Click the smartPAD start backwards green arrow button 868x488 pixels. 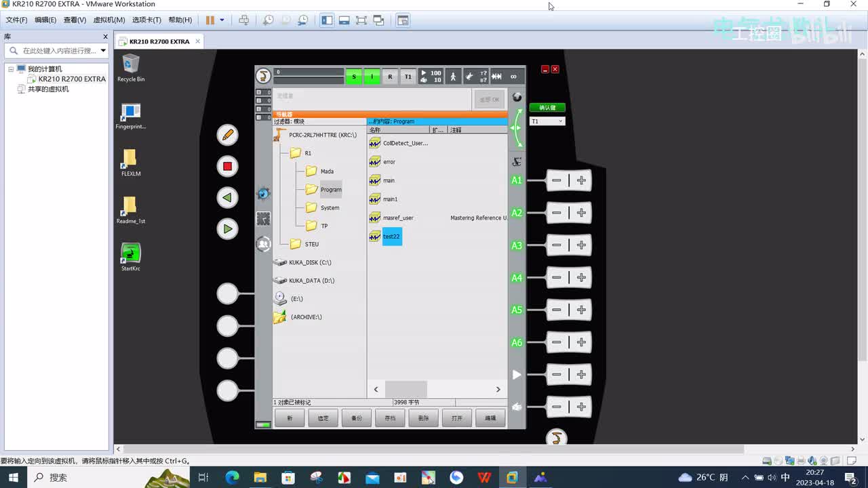click(x=227, y=197)
